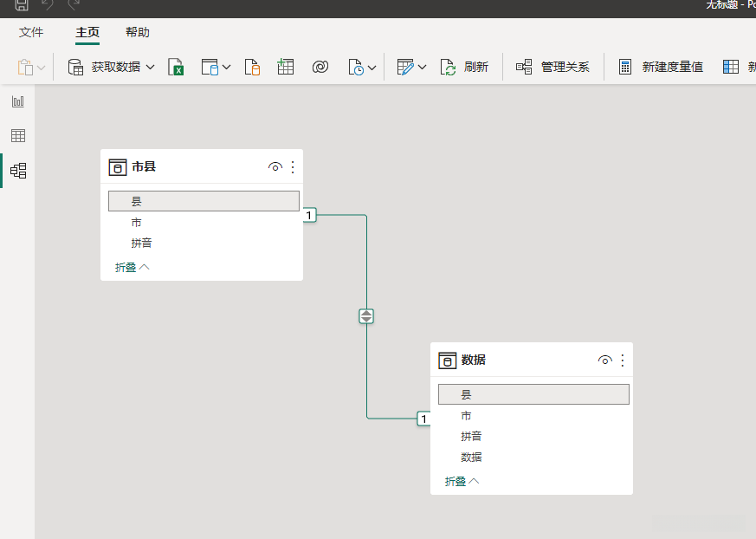
Task: Expand the data hub dropdown arrow
Action: [226, 67]
